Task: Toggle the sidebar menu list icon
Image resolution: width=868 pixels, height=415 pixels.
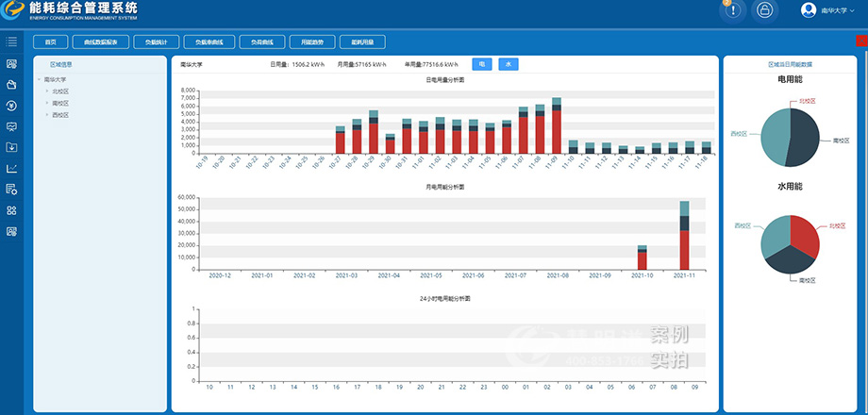Action: (x=11, y=41)
